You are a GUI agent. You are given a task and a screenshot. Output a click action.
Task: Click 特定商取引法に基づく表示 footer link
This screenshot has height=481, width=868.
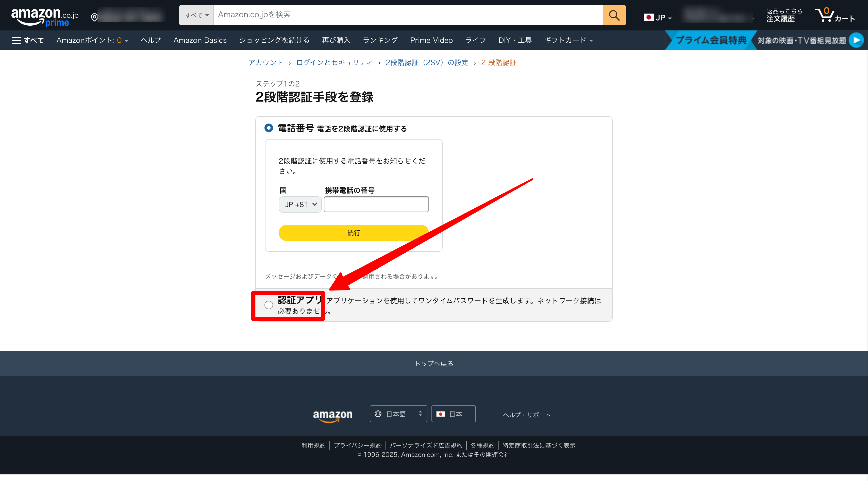pos(539,445)
